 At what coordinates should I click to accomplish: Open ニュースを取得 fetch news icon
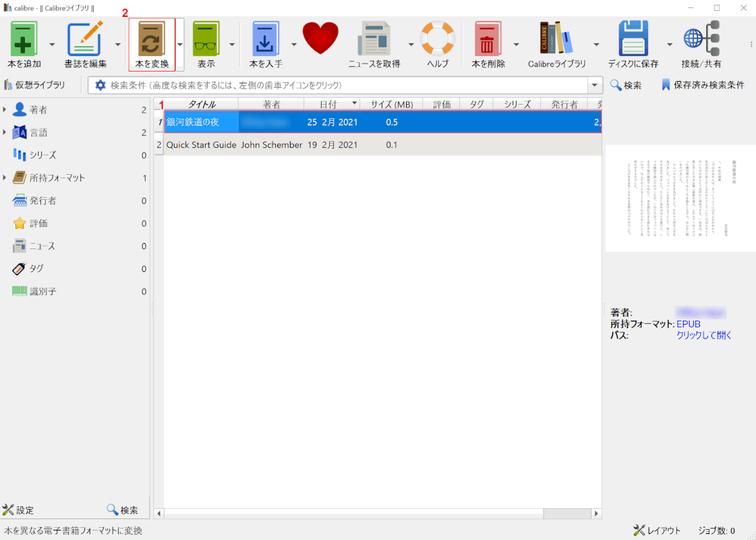pos(374,39)
